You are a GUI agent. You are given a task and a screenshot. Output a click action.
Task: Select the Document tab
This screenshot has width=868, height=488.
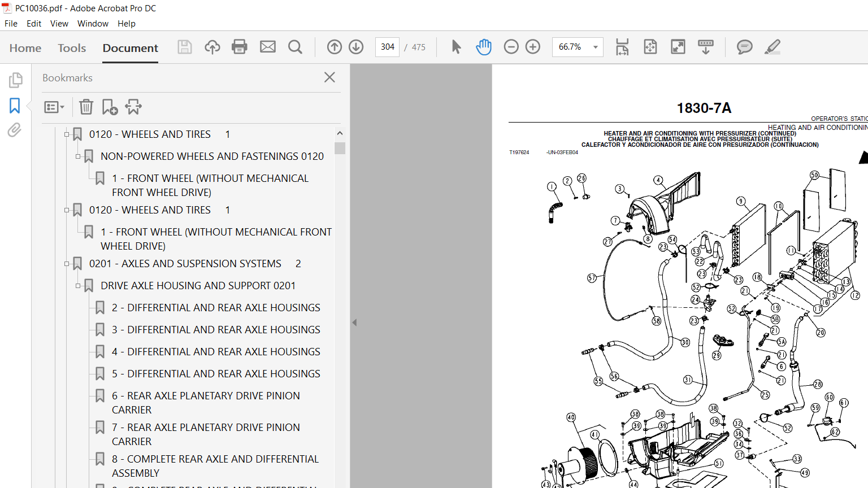click(131, 48)
